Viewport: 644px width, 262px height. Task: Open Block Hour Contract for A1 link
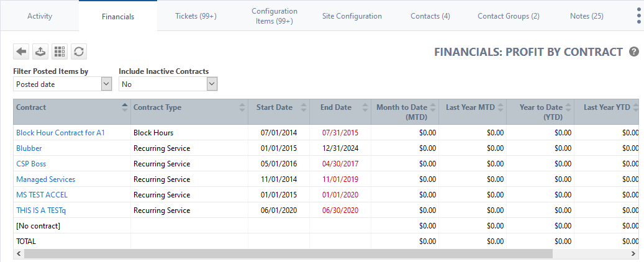click(61, 133)
